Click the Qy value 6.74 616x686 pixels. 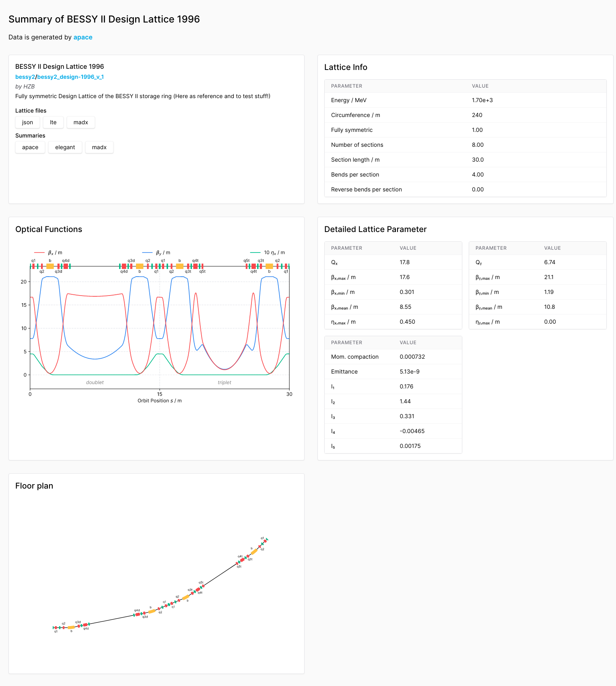pyautogui.click(x=550, y=262)
